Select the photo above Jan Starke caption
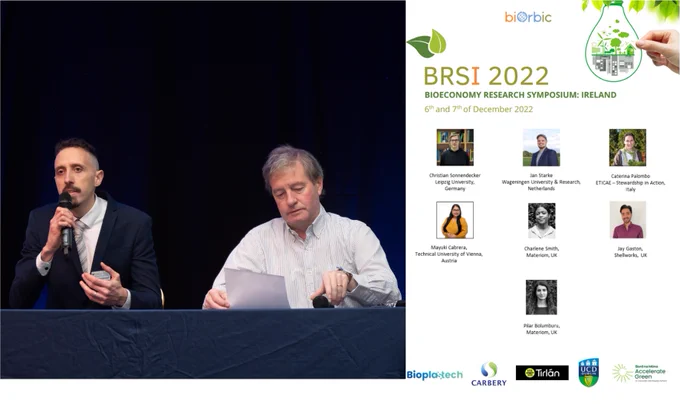Screen dimensions: 680x404 (541, 147)
